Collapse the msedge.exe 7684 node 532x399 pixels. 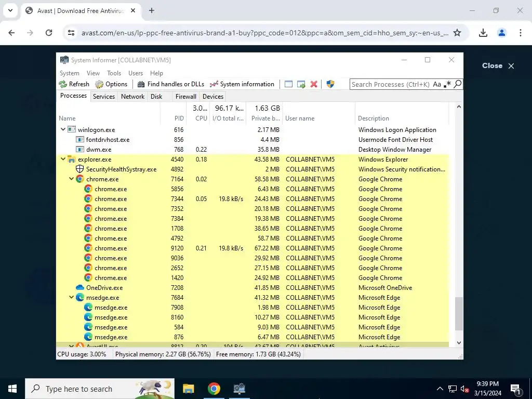point(71,297)
